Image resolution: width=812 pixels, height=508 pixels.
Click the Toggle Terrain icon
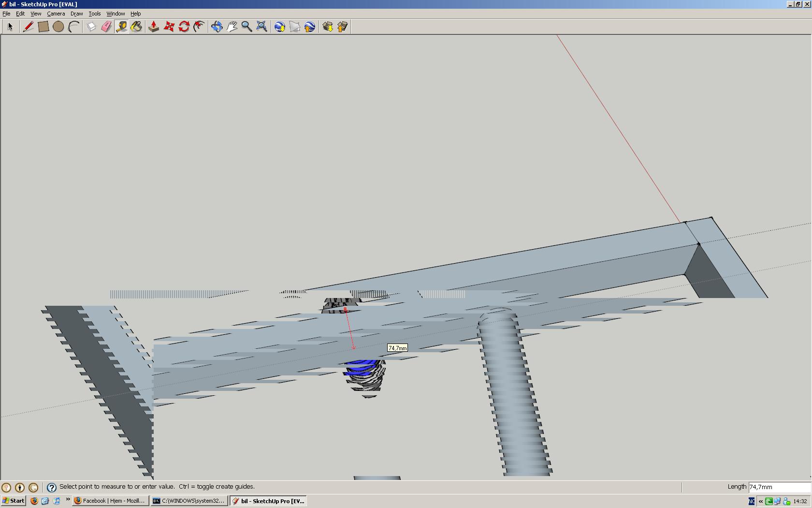(294, 27)
